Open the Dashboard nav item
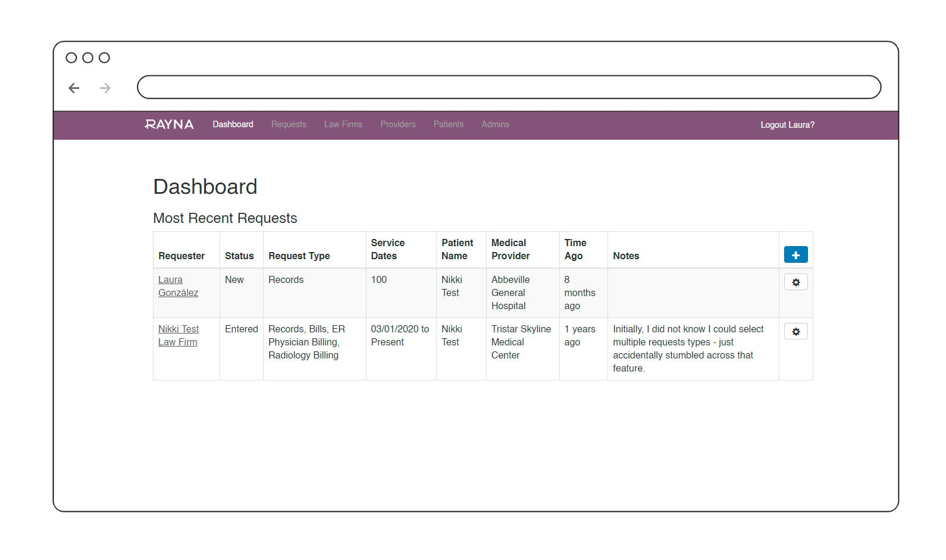Screen dimensions: 946x560 (x=233, y=124)
